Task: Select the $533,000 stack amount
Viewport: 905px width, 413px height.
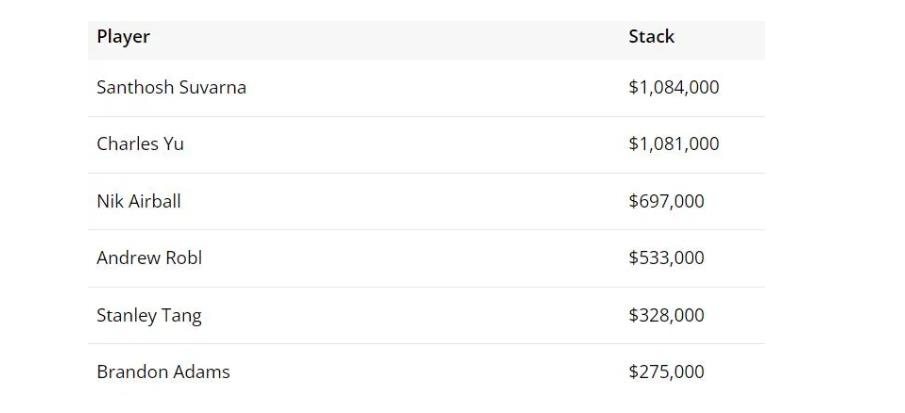Action: (666, 258)
